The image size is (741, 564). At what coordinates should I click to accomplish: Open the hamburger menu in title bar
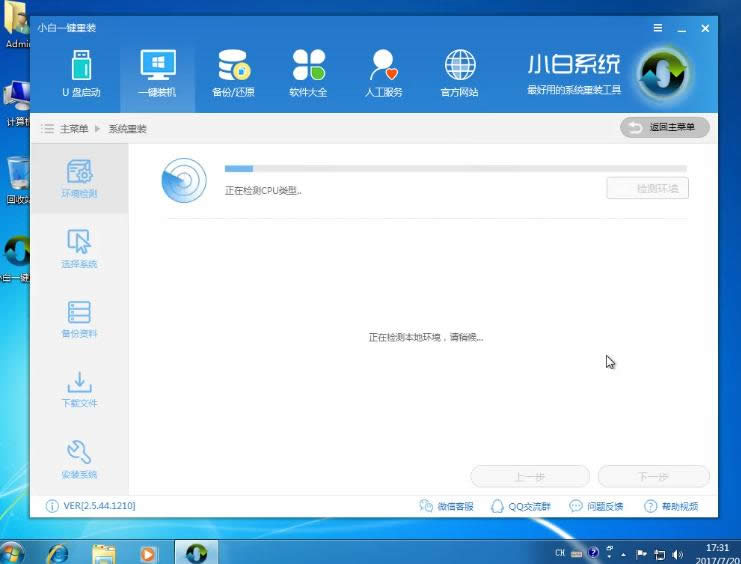coord(657,28)
